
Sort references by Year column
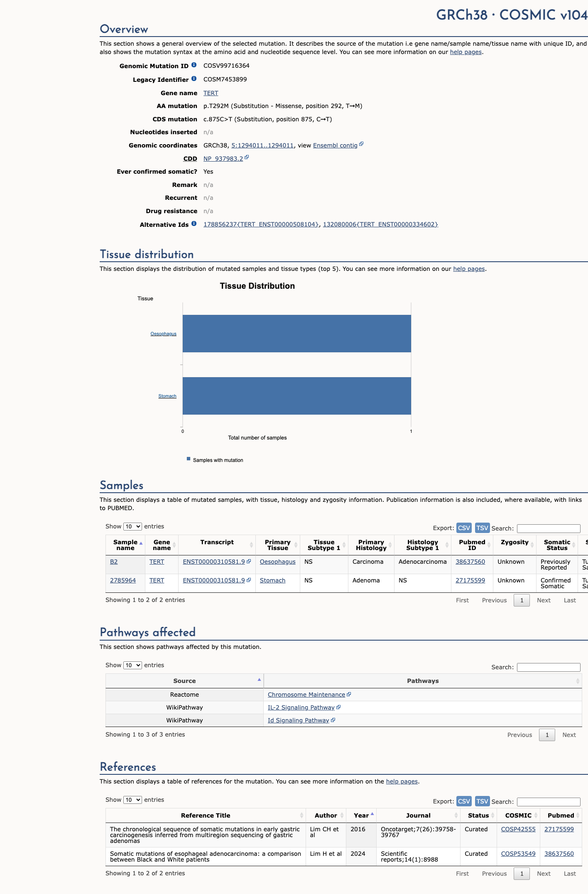[x=361, y=815]
